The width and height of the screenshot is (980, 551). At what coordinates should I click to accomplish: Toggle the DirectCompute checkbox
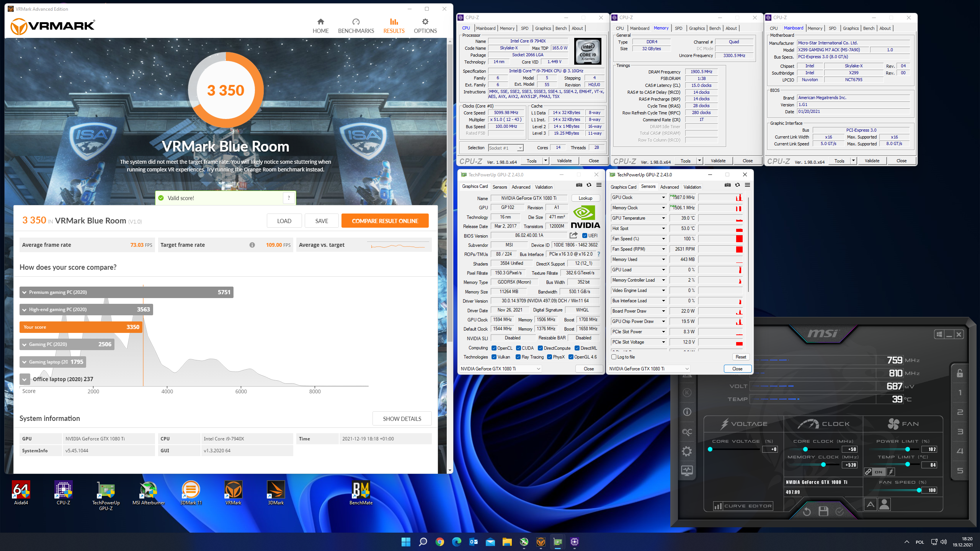(x=540, y=348)
